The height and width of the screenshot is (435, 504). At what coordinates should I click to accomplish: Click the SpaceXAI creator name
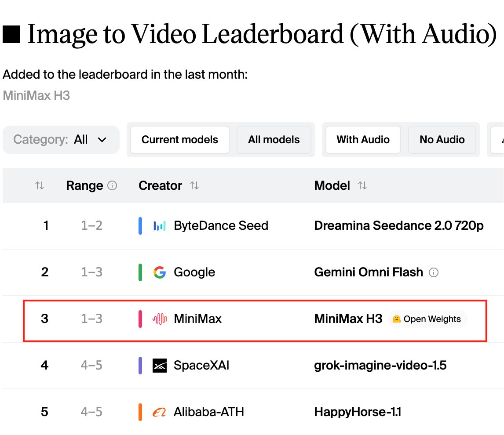(201, 365)
